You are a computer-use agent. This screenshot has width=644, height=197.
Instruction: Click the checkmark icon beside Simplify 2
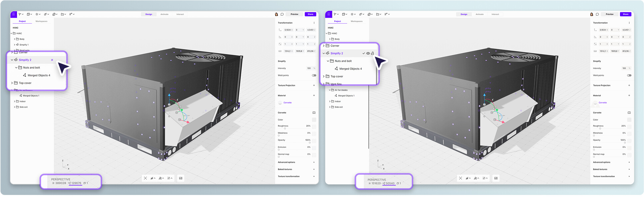click(x=364, y=53)
